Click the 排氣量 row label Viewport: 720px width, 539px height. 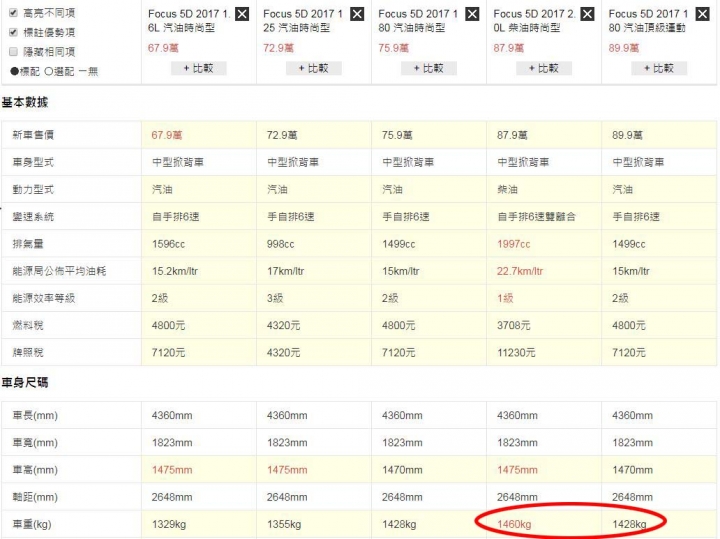(28, 244)
